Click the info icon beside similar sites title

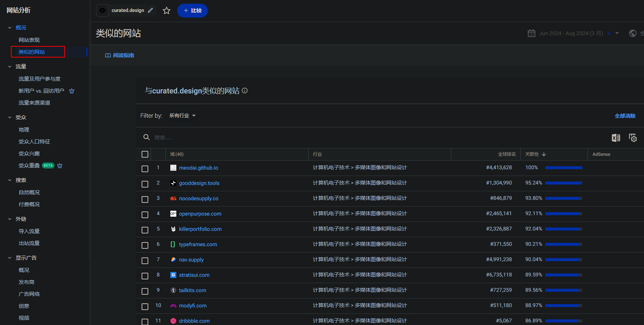[x=245, y=91]
